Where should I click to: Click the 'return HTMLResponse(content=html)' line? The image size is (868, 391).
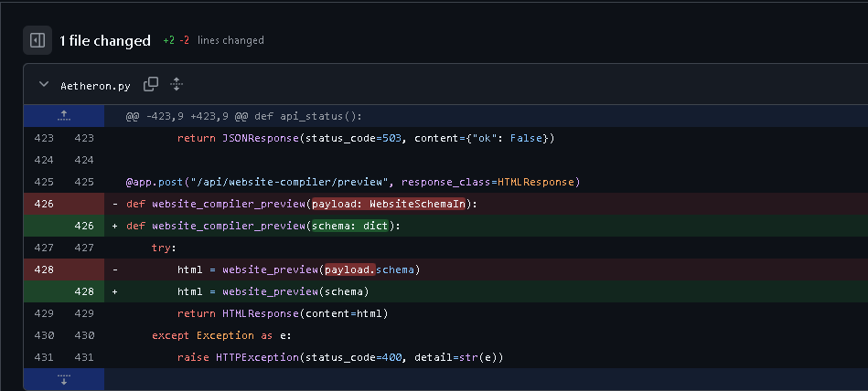(283, 313)
